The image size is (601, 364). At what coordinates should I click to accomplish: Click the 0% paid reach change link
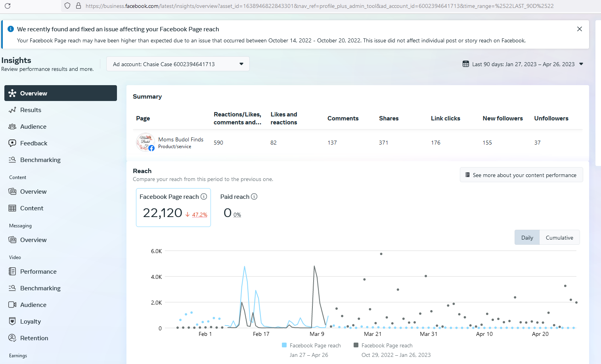click(237, 215)
